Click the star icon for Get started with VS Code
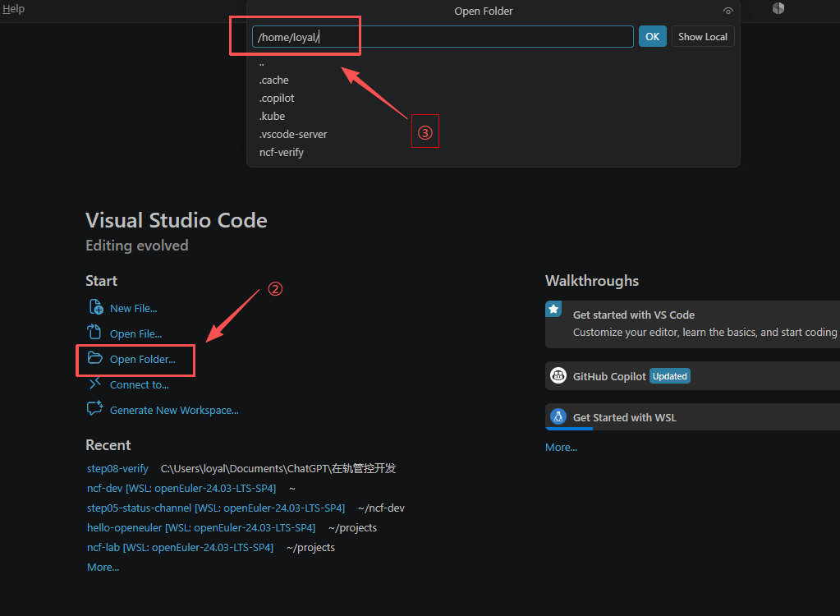This screenshot has height=616, width=840. click(x=553, y=309)
